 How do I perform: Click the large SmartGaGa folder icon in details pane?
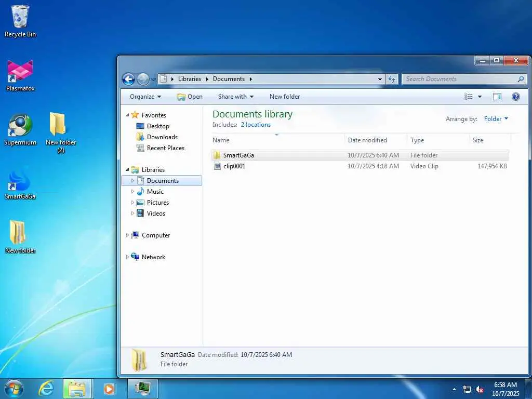click(x=139, y=360)
